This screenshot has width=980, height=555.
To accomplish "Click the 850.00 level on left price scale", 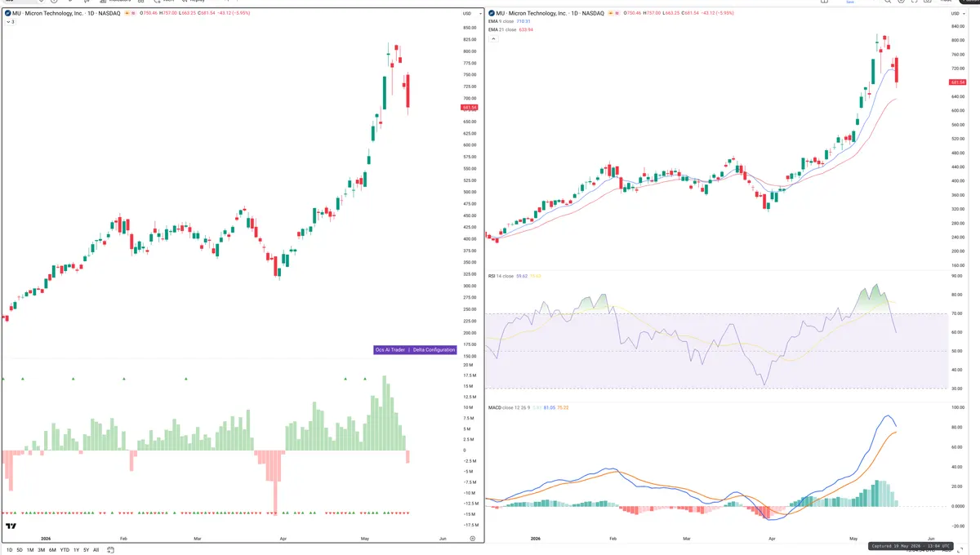I will (470, 28).
